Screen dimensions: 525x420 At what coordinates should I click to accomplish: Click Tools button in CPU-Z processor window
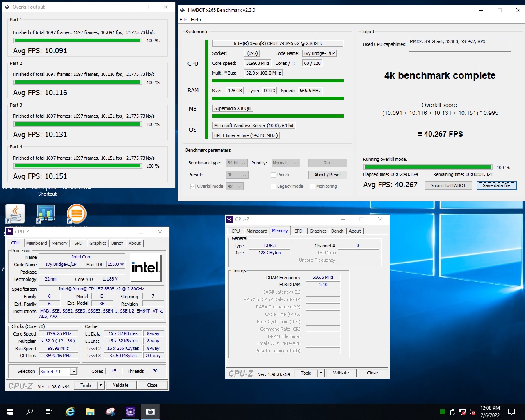pos(86,385)
